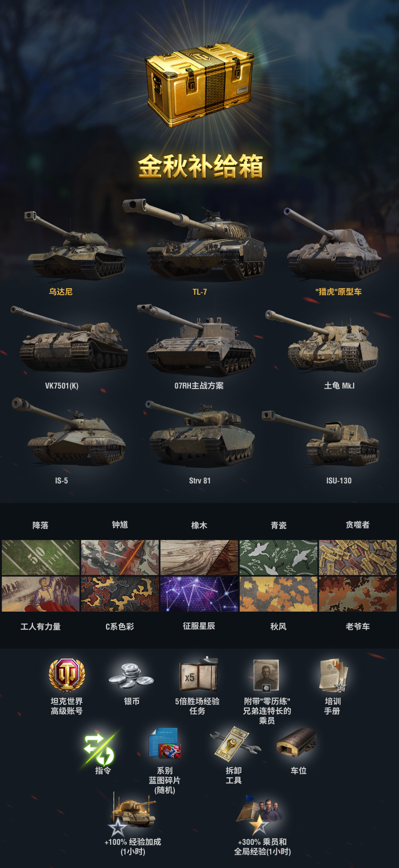
Task: Click the crew member portrait icon
Action: pos(266,676)
